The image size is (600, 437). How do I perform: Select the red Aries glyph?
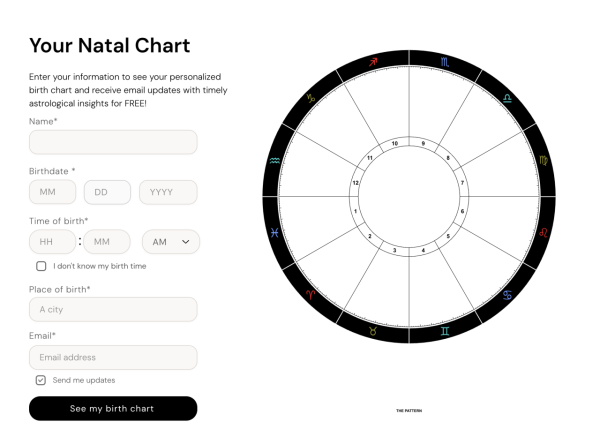[x=311, y=294]
